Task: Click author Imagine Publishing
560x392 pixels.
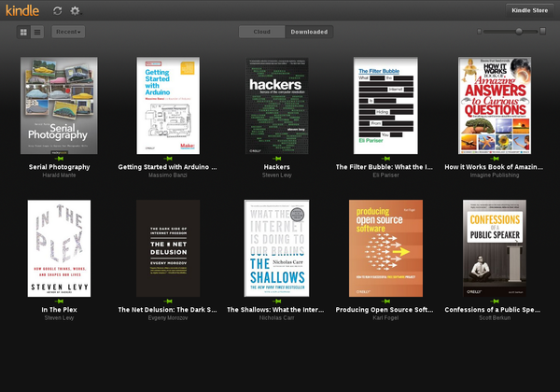Action: coord(495,175)
